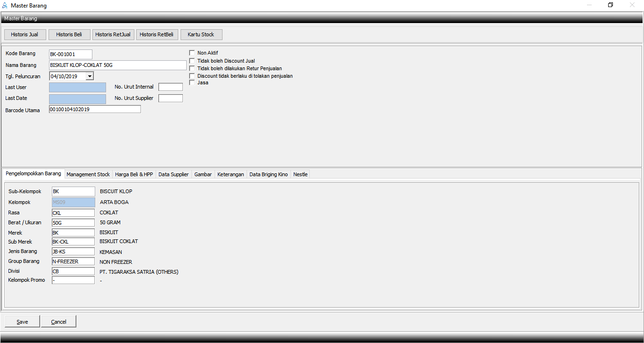Expand the Tgl. Peluncuran date dropdown
This screenshot has width=644, height=343.
pyautogui.click(x=90, y=76)
